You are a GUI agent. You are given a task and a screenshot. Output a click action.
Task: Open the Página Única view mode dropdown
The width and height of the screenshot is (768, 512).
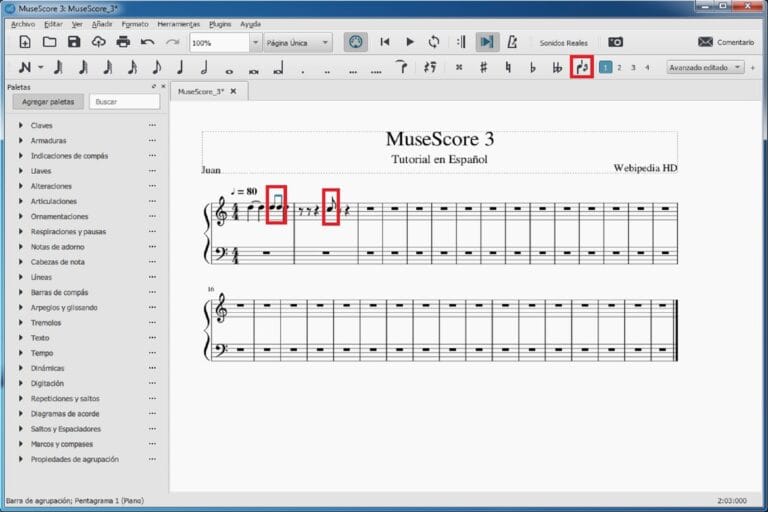298,43
